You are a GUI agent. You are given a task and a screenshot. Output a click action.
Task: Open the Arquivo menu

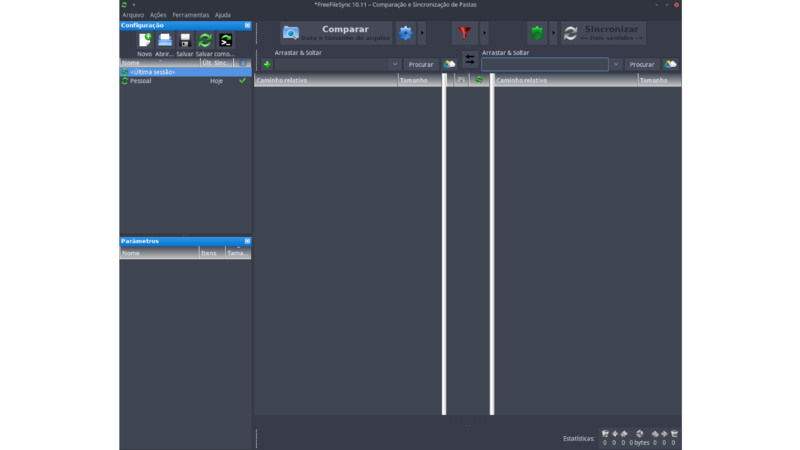coord(133,15)
